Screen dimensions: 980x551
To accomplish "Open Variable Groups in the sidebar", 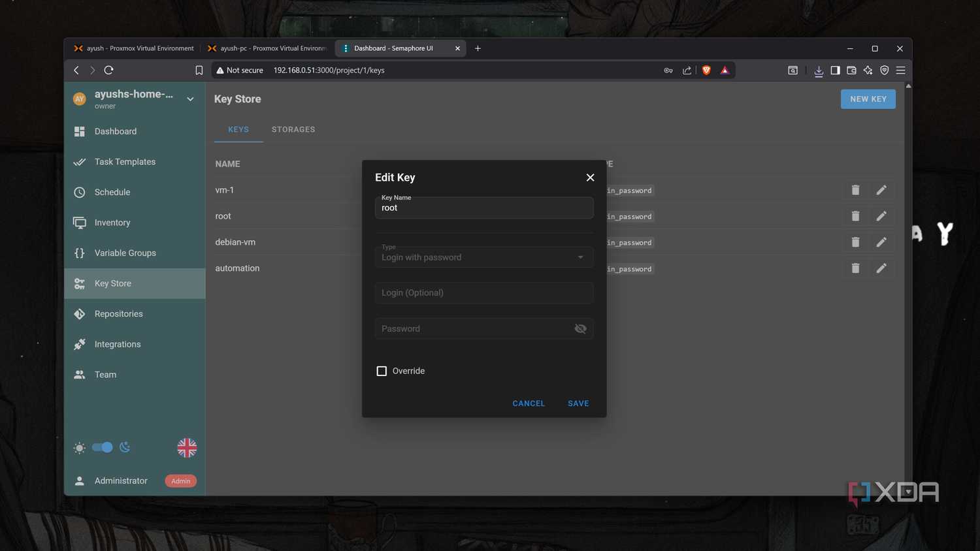I will [x=135, y=253].
